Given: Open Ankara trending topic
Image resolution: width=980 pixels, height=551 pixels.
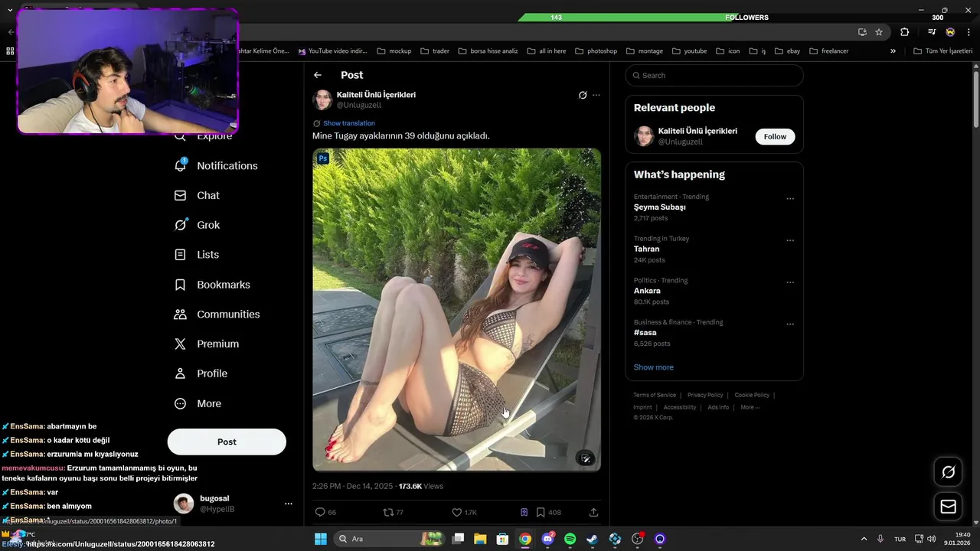Looking at the screenshot, I should (647, 291).
